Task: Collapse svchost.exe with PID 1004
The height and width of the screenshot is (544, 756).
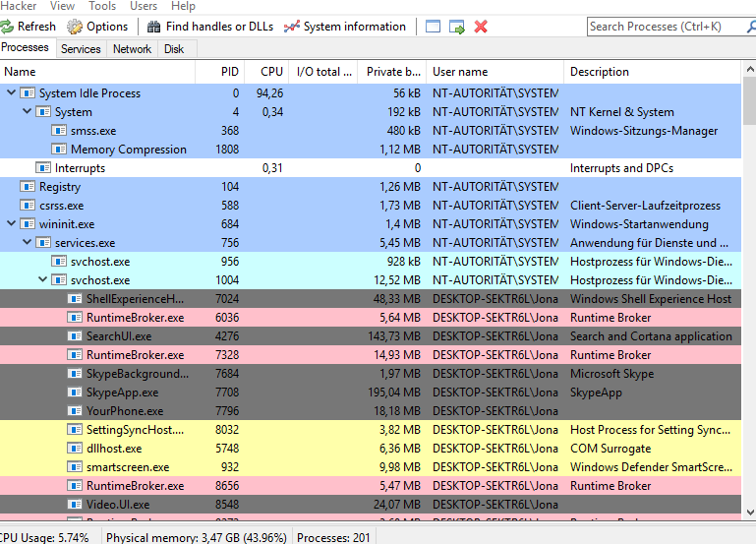Action: click(x=43, y=280)
